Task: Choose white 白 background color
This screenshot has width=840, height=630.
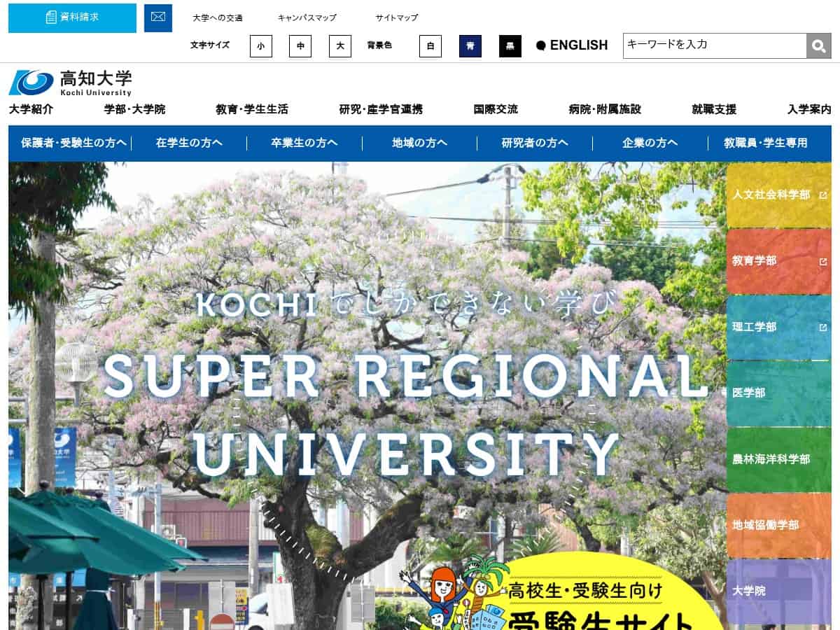Action: tap(430, 46)
